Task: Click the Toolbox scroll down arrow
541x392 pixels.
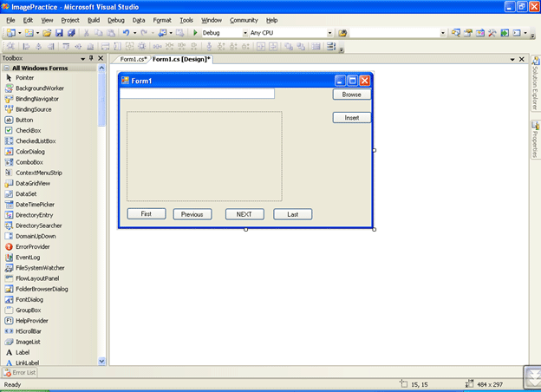Action: click(101, 362)
